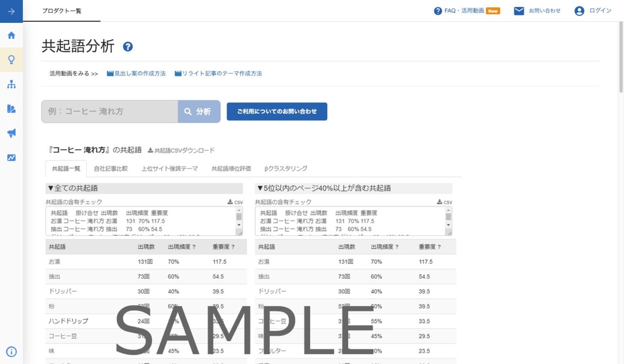
Task: Click the keyword input field 例：コーヒー 淹れ方
Action: pyautogui.click(x=110, y=112)
